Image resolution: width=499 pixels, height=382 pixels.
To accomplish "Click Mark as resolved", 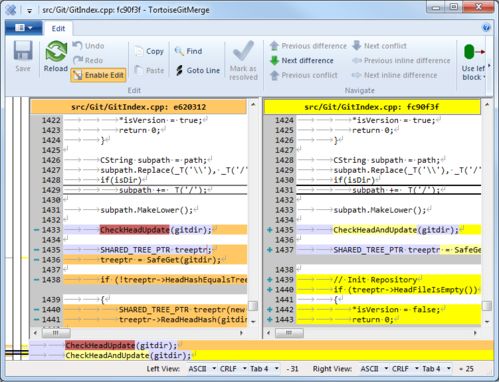I will tap(243, 60).
